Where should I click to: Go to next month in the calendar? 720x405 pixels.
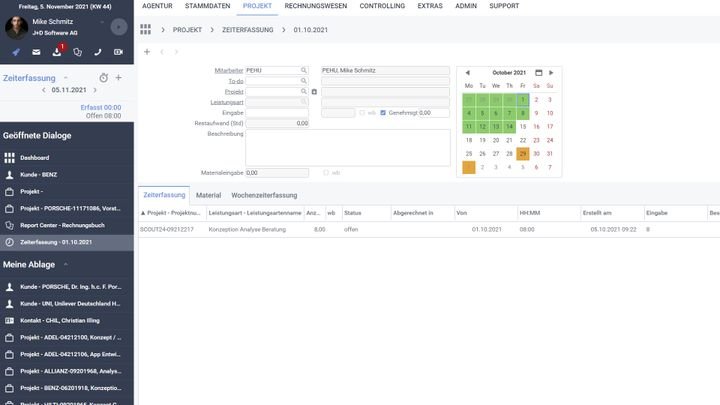tap(551, 72)
